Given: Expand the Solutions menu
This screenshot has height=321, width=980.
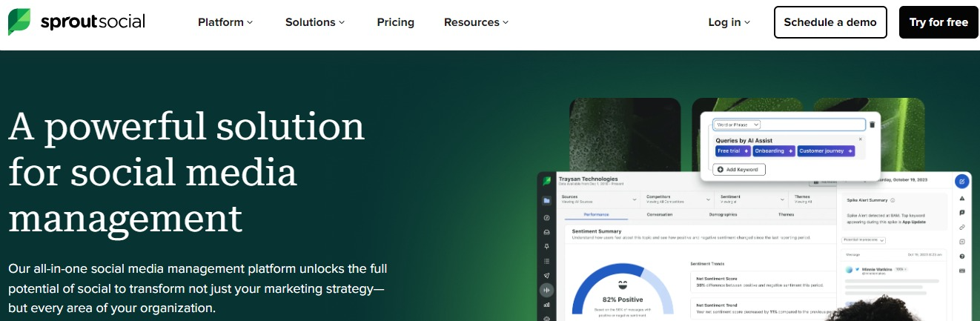Looking at the screenshot, I should click(315, 22).
